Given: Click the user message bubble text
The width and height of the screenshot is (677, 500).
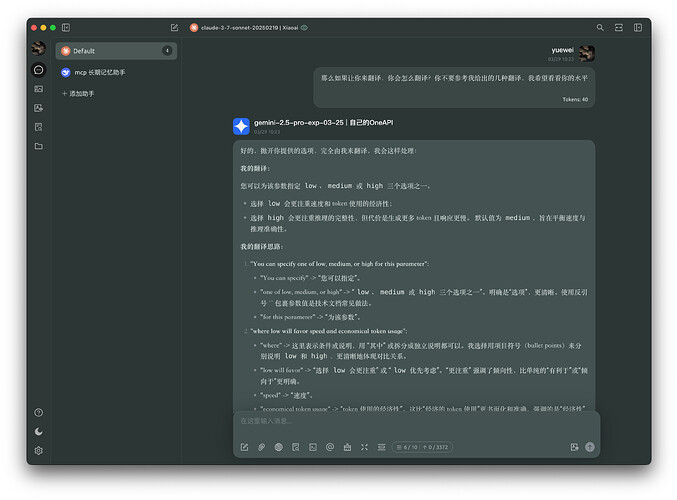Looking at the screenshot, I should click(454, 78).
